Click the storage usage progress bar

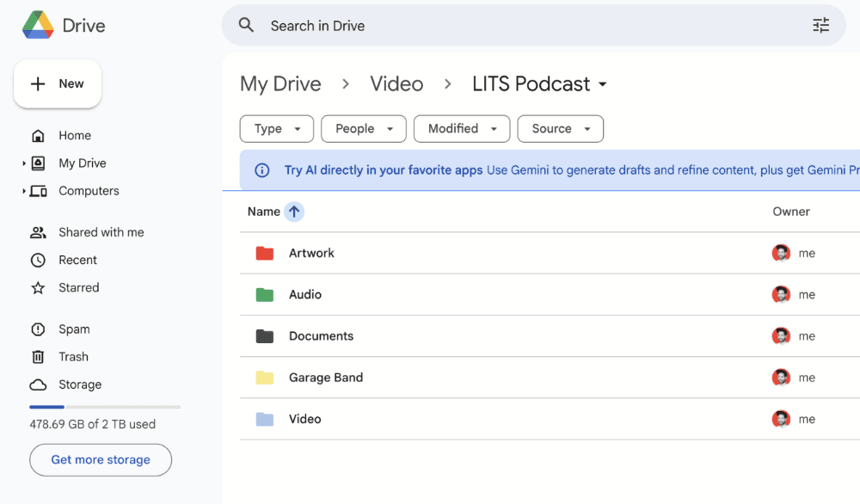coord(105,407)
